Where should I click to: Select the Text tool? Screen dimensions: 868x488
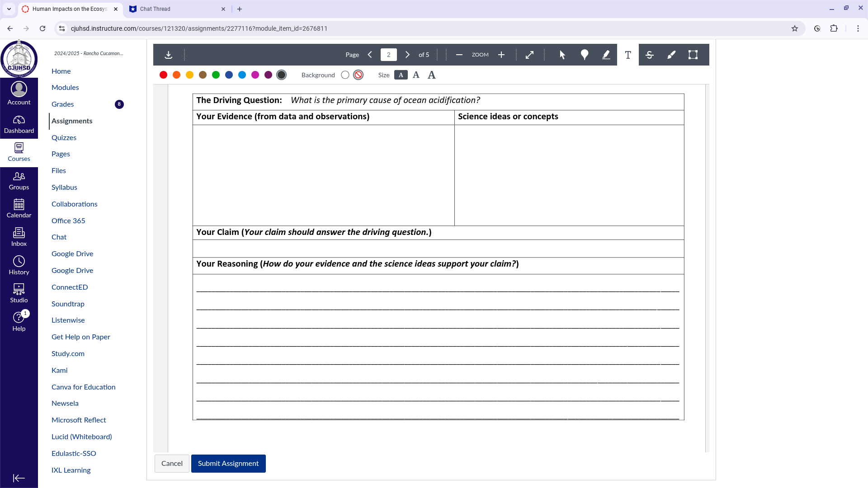click(628, 55)
